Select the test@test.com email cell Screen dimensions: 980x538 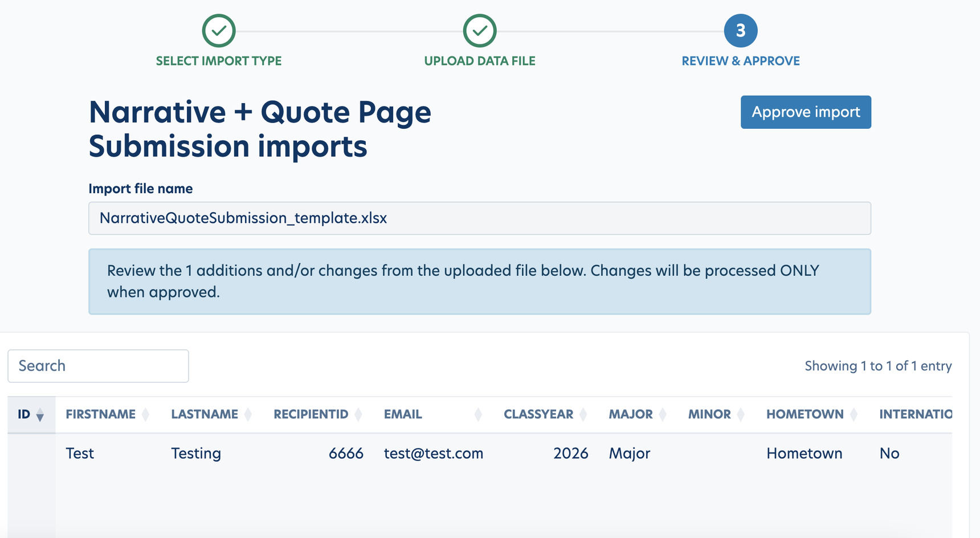434,454
